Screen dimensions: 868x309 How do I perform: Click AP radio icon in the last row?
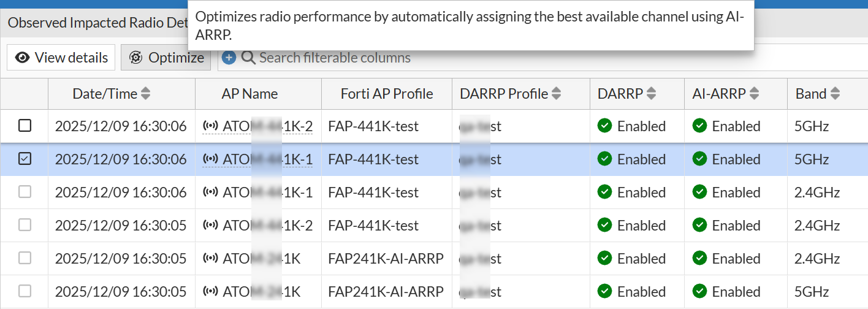210,292
